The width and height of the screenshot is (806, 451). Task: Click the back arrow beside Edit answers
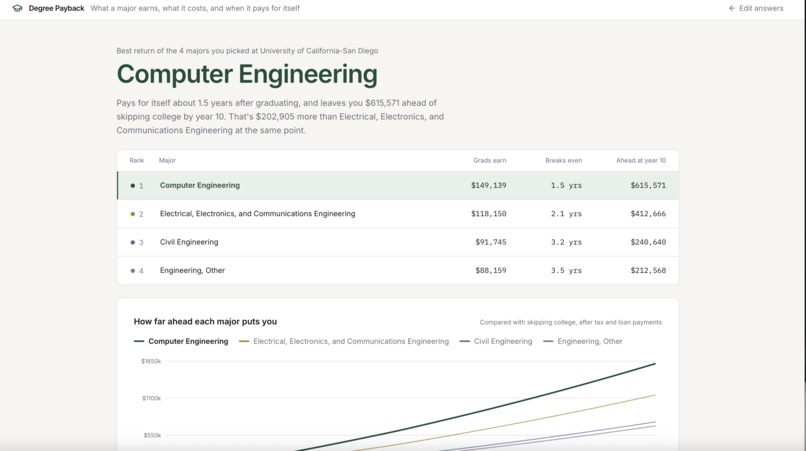[732, 8]
